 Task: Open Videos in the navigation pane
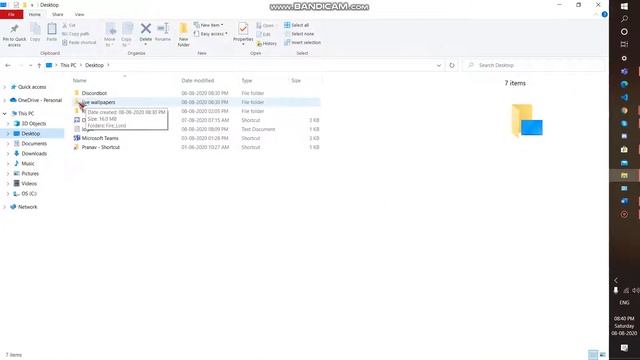click(x=29, y=184)
